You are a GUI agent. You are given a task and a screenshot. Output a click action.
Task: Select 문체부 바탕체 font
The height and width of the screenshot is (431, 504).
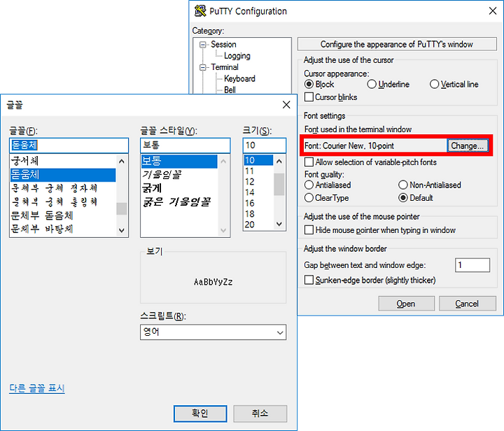point(63,229)
